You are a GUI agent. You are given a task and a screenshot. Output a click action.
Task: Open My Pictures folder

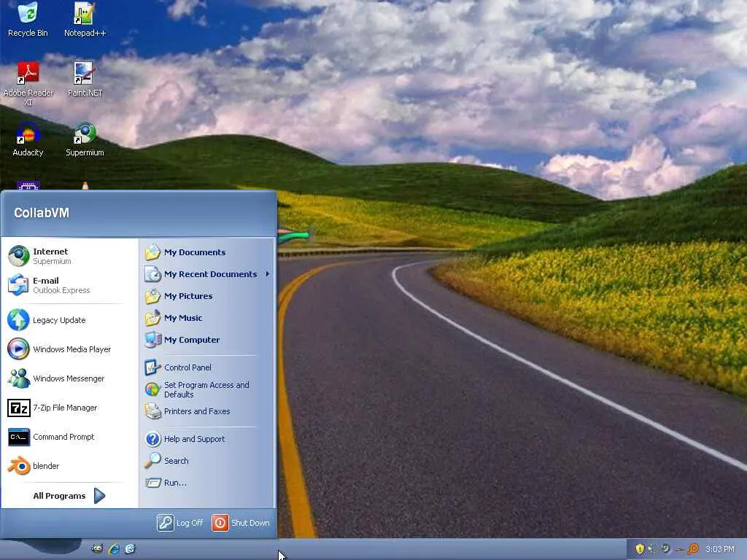208,296
